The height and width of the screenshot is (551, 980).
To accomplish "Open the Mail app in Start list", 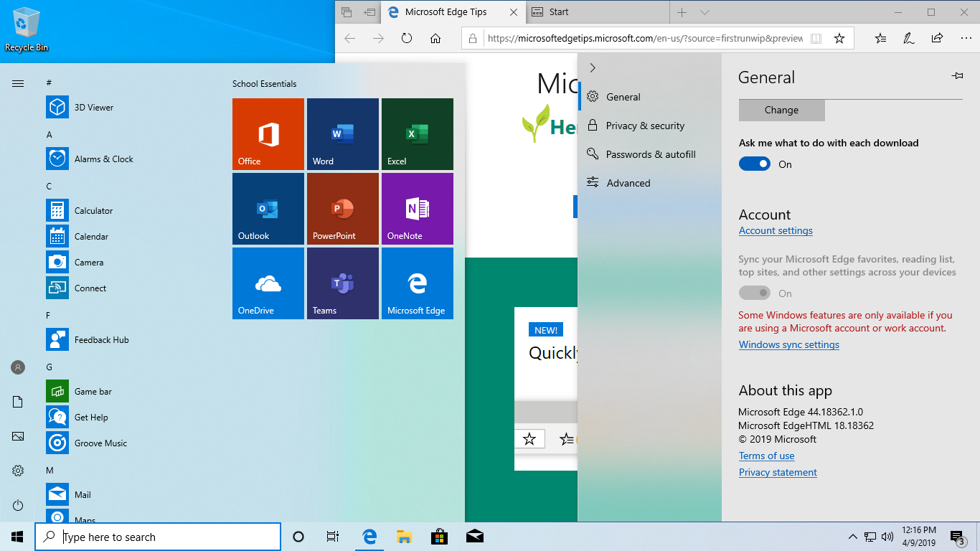I will pyautogui.click(x=129, y=495).
